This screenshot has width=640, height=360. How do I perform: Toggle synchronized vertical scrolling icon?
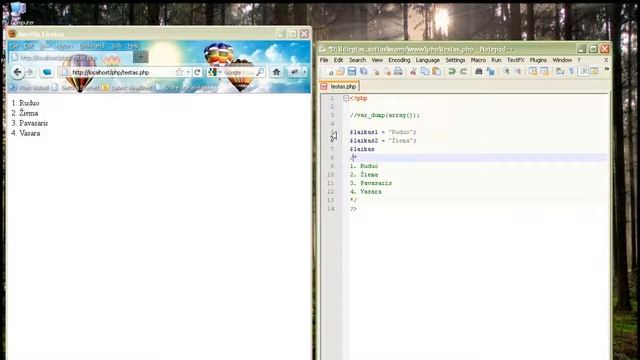click(533, 72)
